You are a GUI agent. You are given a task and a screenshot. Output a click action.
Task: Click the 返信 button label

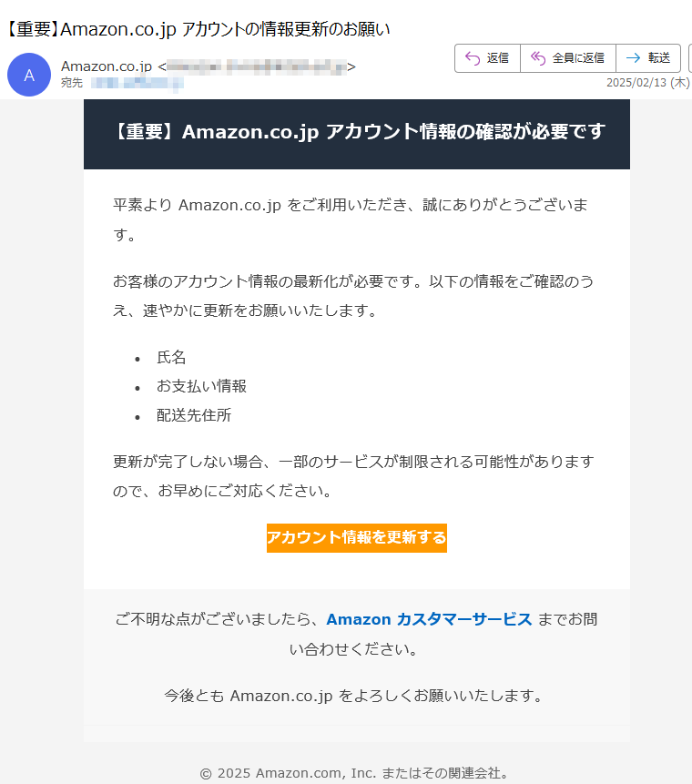(497, 58)
